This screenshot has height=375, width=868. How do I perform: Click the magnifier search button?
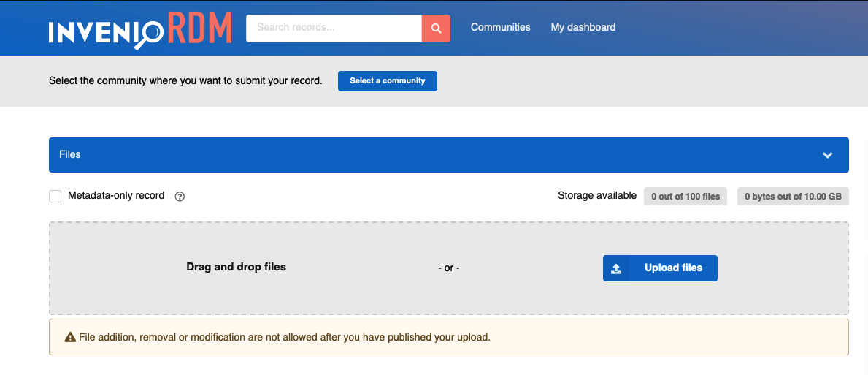click(436, 29)
